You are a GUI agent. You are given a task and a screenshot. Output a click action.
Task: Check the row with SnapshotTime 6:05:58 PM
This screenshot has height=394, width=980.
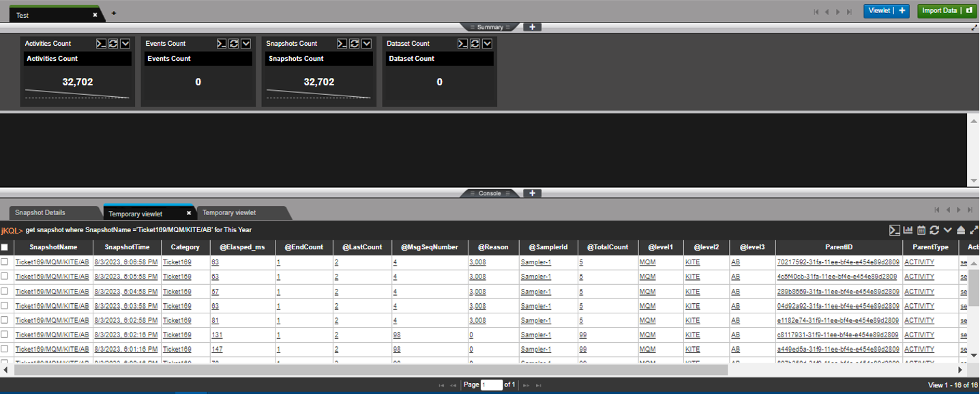[5, 276]
